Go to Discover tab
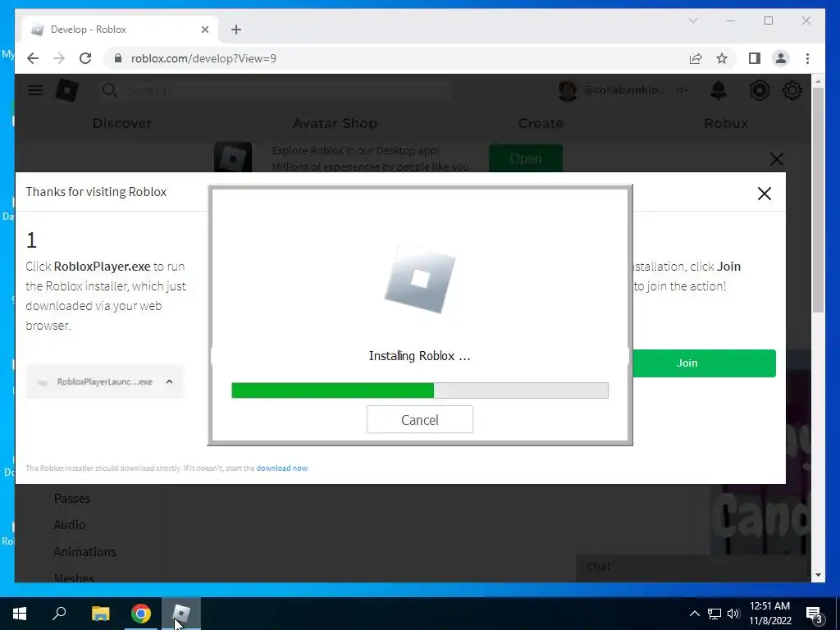 click(x=122, y=123)
